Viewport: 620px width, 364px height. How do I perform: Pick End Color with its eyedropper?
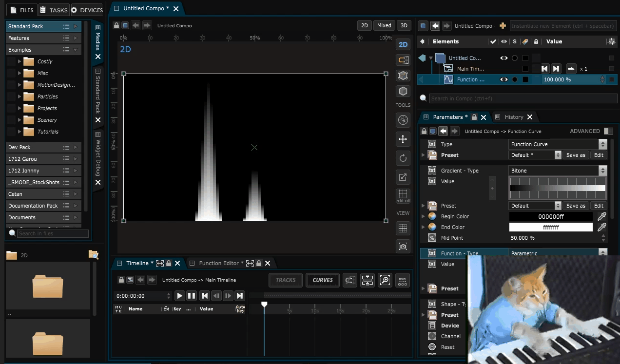click(602, 227)
